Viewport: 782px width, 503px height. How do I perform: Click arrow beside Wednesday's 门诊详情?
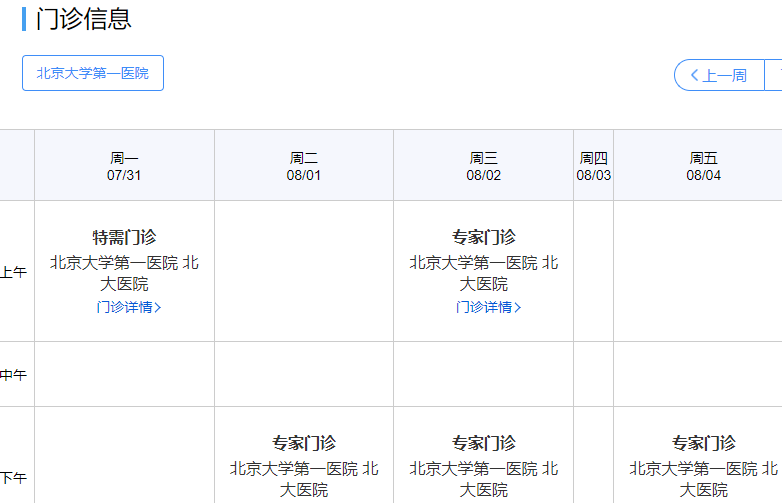click(518, 308)
